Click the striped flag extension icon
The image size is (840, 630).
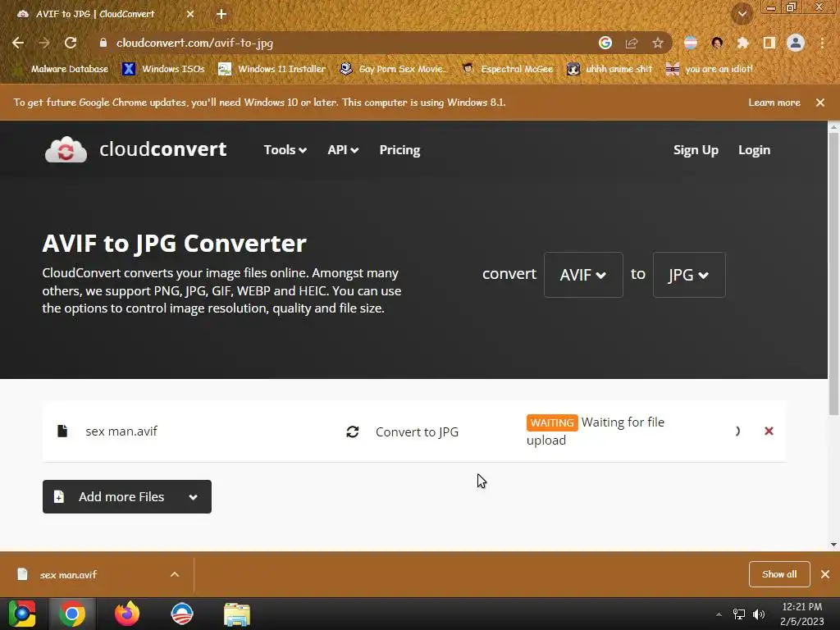coord(691,43)
